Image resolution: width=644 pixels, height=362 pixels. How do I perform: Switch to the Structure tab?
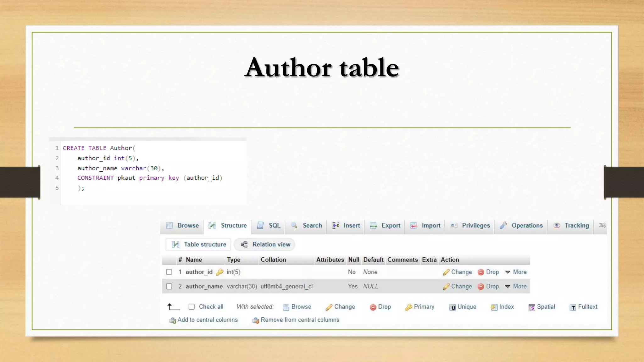[x=228, y=226]
